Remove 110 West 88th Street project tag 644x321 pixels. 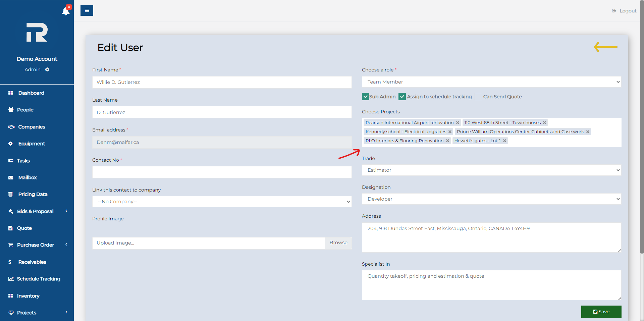tap(545, 123)
